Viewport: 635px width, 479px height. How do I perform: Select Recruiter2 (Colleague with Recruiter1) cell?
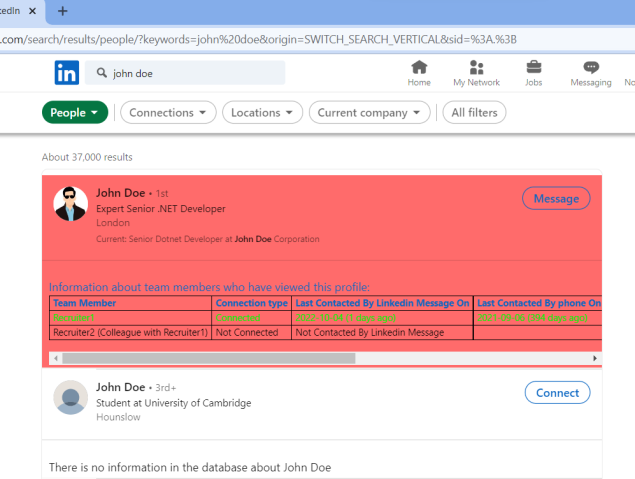click(130, 332)
